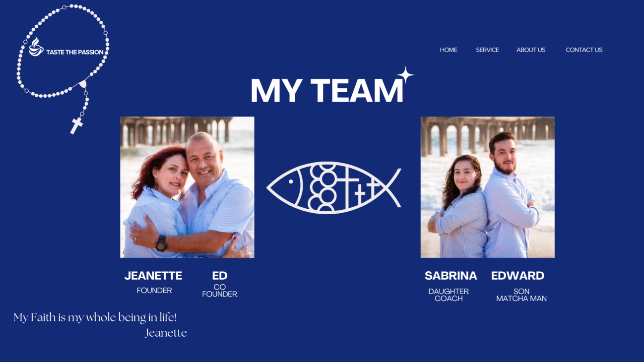Click the TASTE THE PASSION logo text

tap(75, 52)
